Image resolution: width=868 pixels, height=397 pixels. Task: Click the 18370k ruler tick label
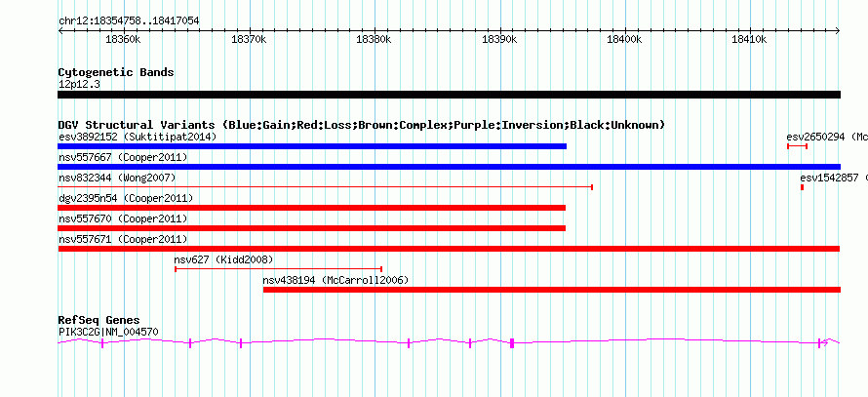point(249,39)
